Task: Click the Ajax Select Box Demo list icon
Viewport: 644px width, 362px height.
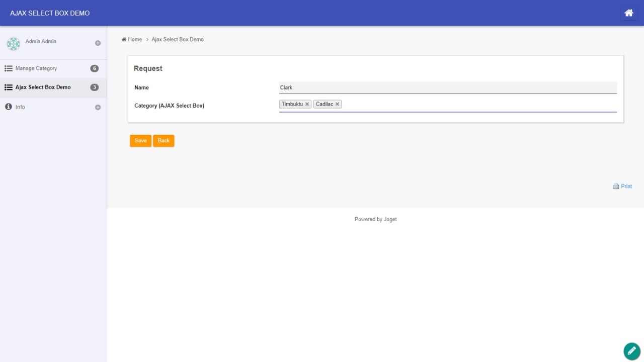Action: pos(9,87)
